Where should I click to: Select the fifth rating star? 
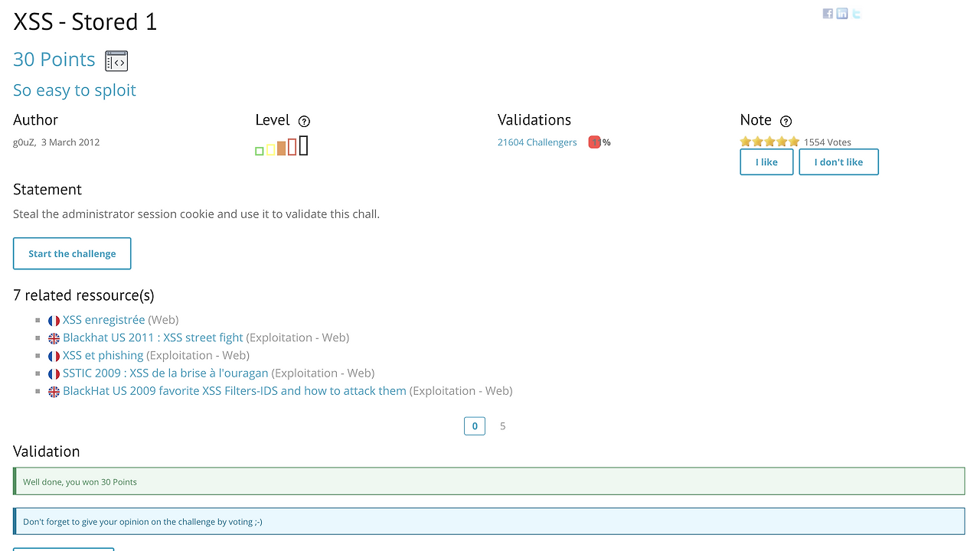coord(793,141)
